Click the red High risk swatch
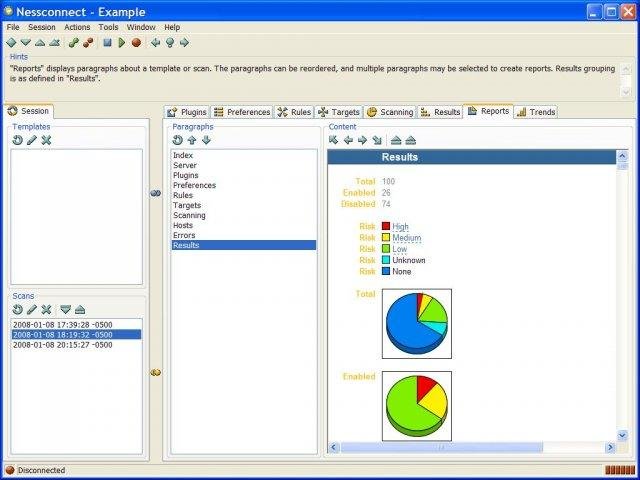Screen dimensions: 640x480 click(386, 226)
